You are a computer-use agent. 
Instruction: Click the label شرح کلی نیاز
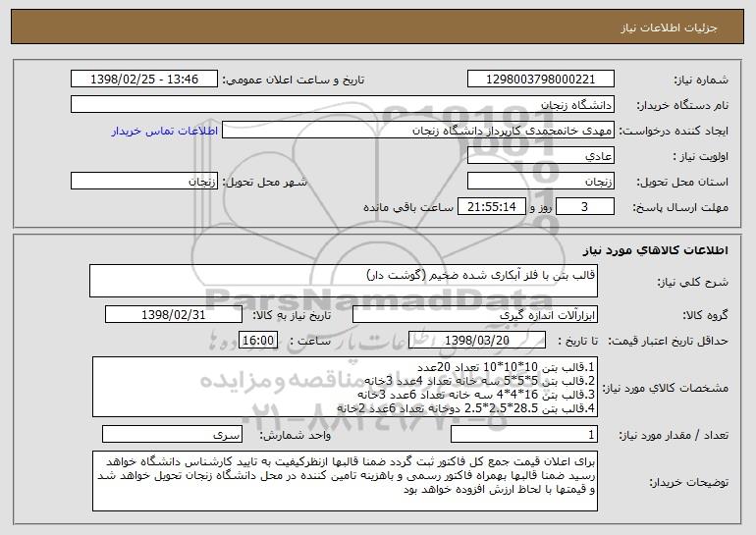pyautogui.click(x=693, y=282)
